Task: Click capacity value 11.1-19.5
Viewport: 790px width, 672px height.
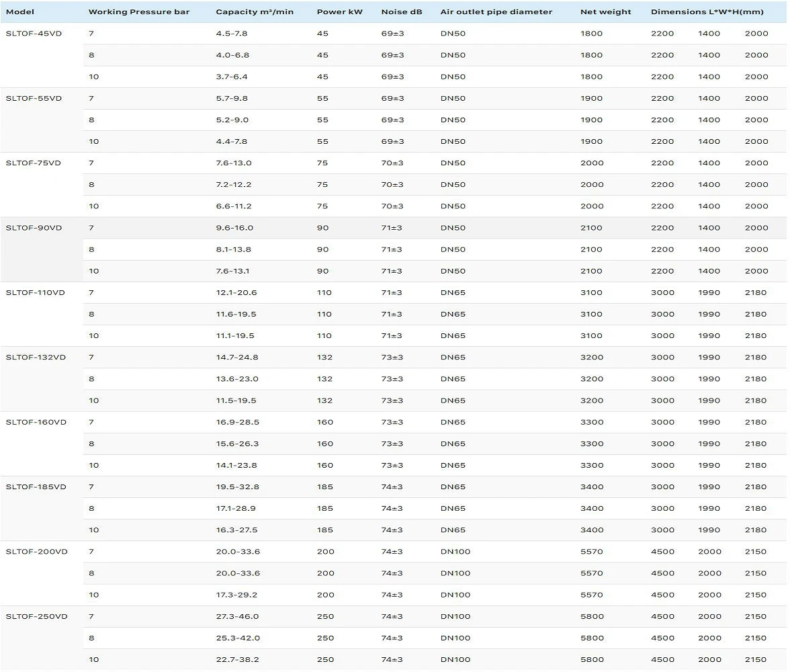Action: (235, 336)
